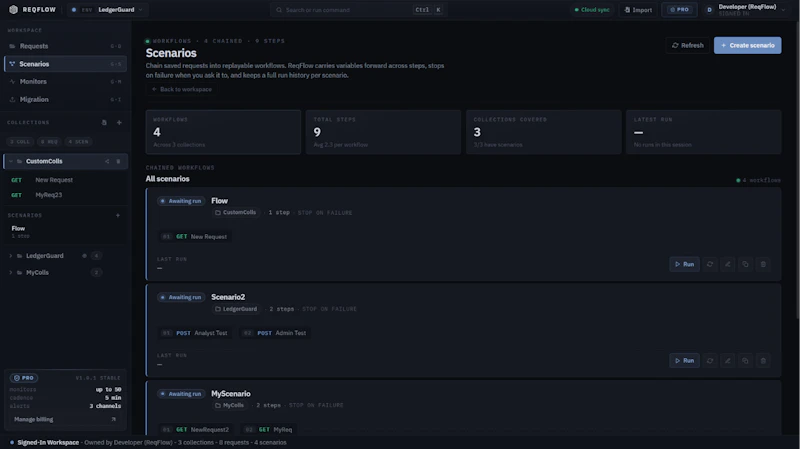Open Migration in the workspace nav

pyautogui.click(x=65, y=99)
